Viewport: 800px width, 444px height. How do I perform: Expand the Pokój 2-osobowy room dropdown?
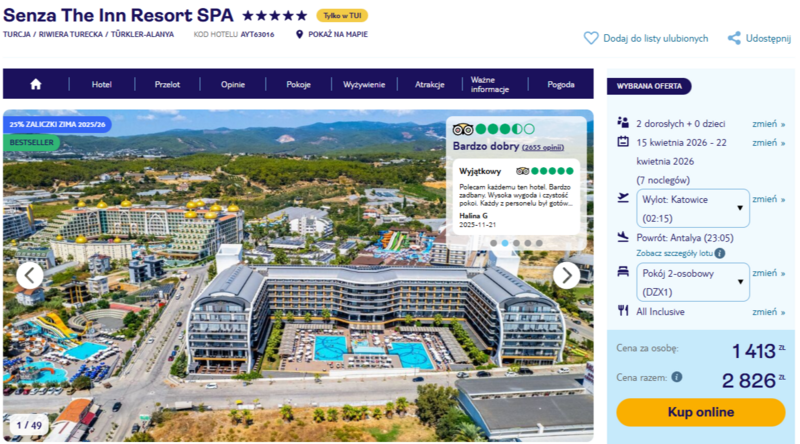point(693,282)
